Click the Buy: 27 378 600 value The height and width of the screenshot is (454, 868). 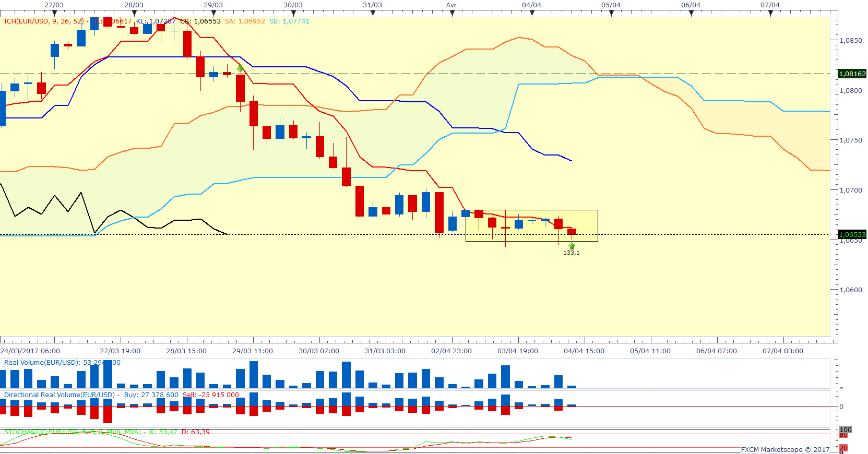point(151,395)
